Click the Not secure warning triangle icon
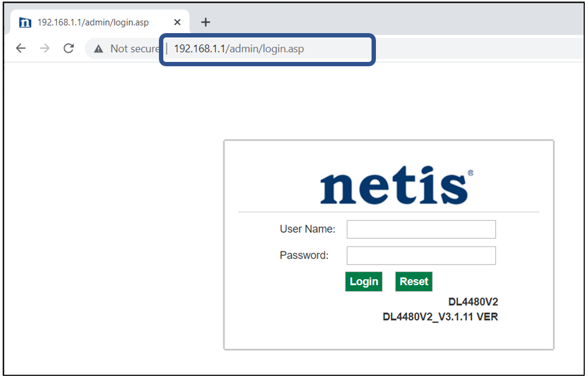This screenshot has width=588, height=378. click(x=98, y=49)
